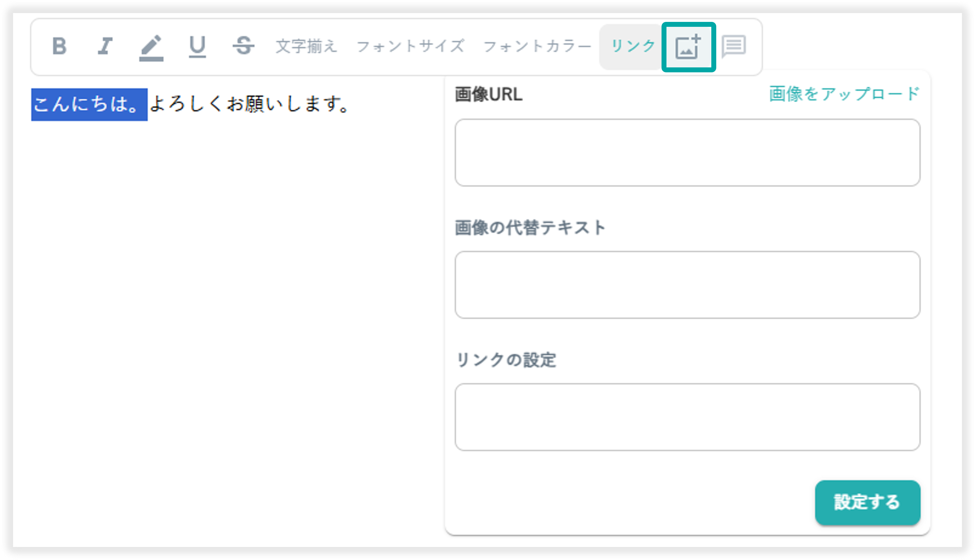The height and width of the screenshot is (560, 975).
Task: Click the リンクの設定 input field
Action: (687, 417)
